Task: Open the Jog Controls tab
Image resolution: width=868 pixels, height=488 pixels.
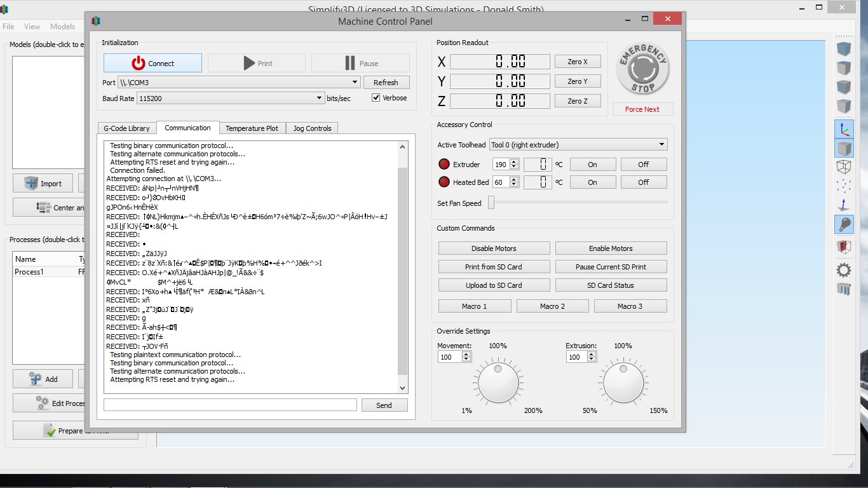Action: coord(311,128)
